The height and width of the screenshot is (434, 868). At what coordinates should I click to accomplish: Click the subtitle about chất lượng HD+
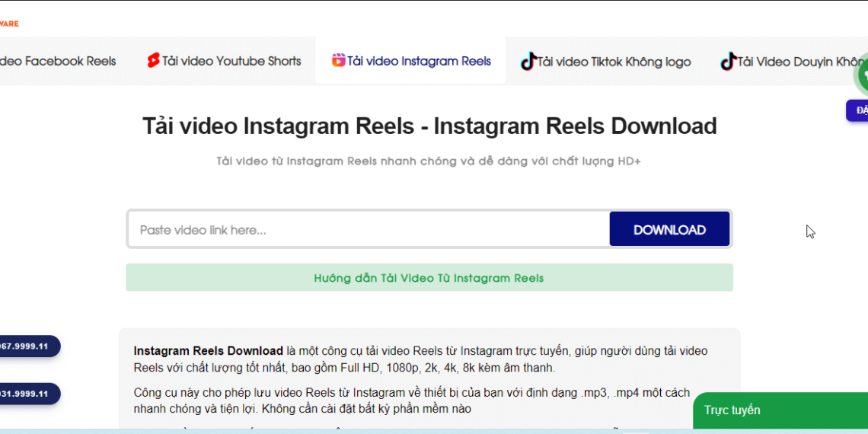coord(429,161)
